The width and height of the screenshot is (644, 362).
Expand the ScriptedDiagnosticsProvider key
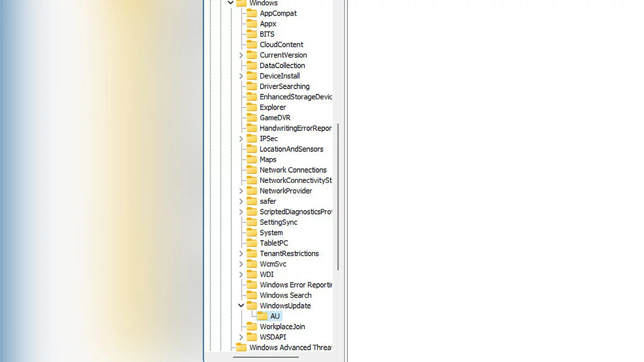(241, 212)
